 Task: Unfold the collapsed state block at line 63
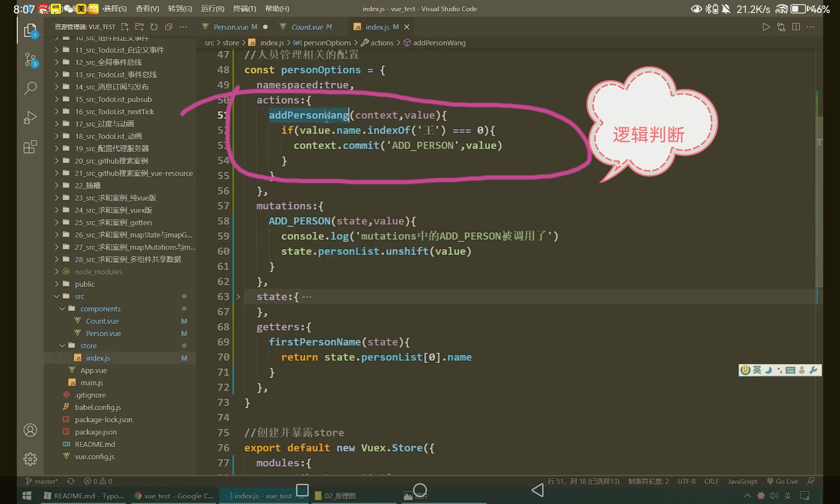pyautogui.click(x=238, y=297)
